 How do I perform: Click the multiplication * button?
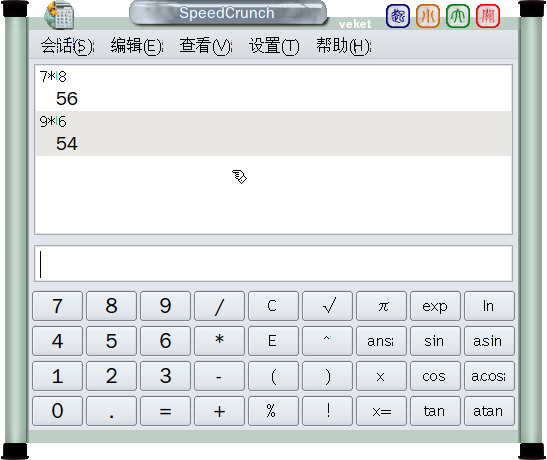pyautogui.click(x=219, y=341)
